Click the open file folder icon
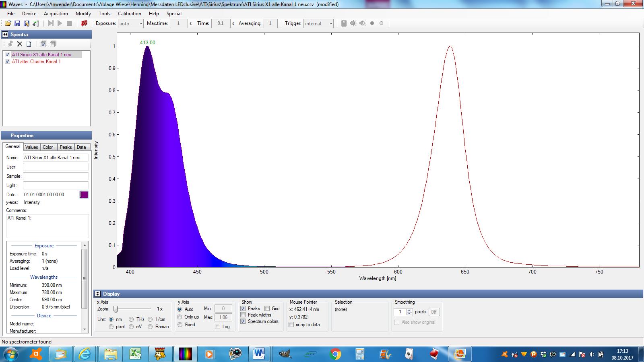644x362 pixels. click(8, 23)
